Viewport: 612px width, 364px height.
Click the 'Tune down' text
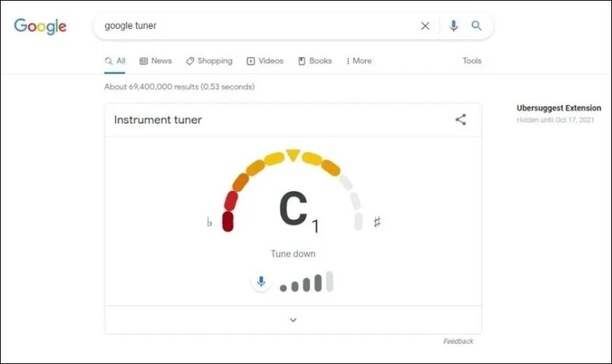[293, 254]
